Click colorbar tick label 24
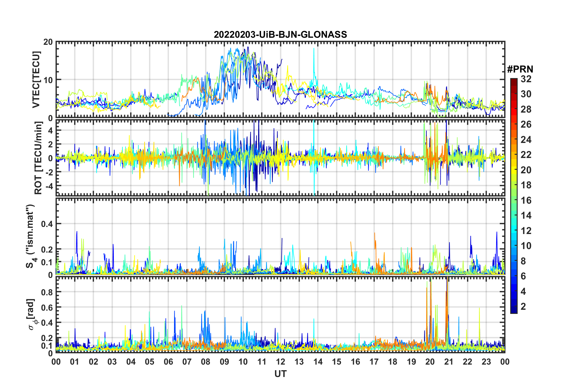561x392 pixels. tap(526, 140)
